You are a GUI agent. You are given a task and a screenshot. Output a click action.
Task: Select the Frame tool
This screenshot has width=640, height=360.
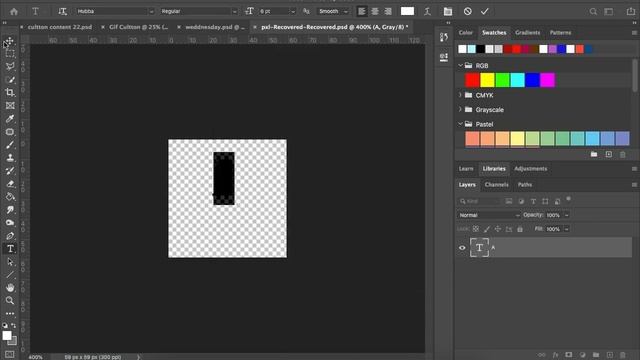[x=10, y=106]
